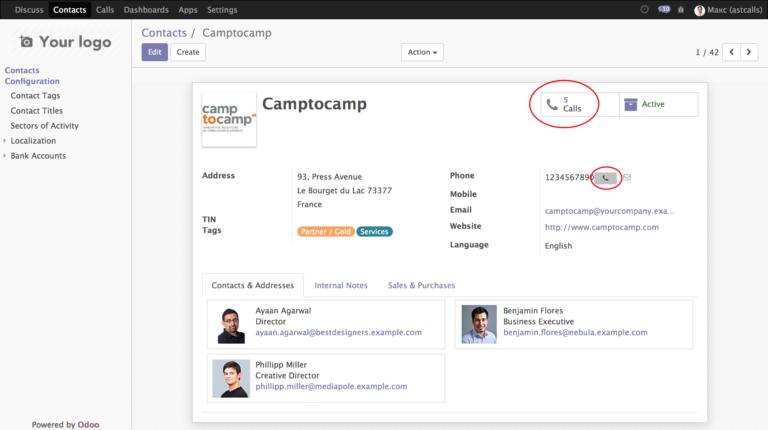Image resolution: width=768 pixels, height=430 pixels.
Task: Click the Create button
Action: [x=188, y=52]
